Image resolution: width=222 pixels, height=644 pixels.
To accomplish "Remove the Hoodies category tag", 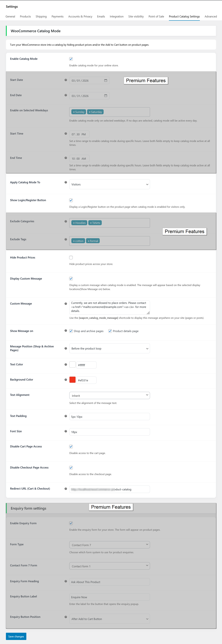I will [74, 223].
